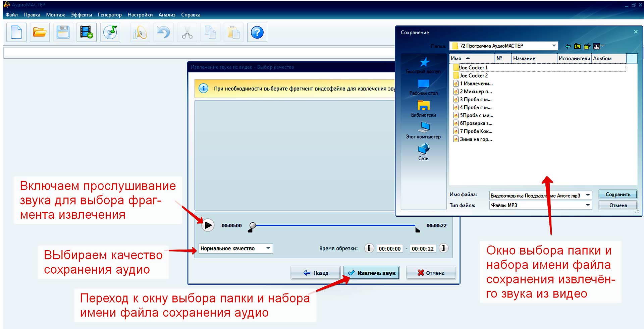Open the Эффекты menu
Viewport: 644px width, 329px height.
[82, 15]
